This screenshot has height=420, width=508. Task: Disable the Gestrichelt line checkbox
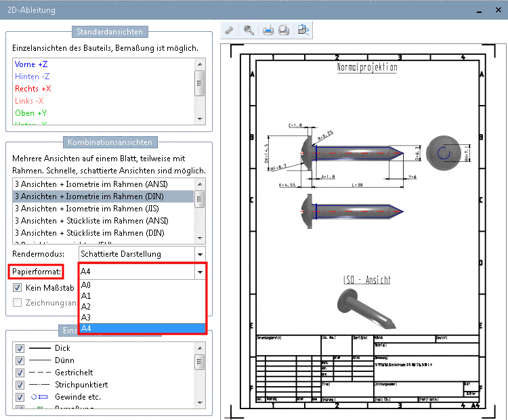tap(20, 373)
